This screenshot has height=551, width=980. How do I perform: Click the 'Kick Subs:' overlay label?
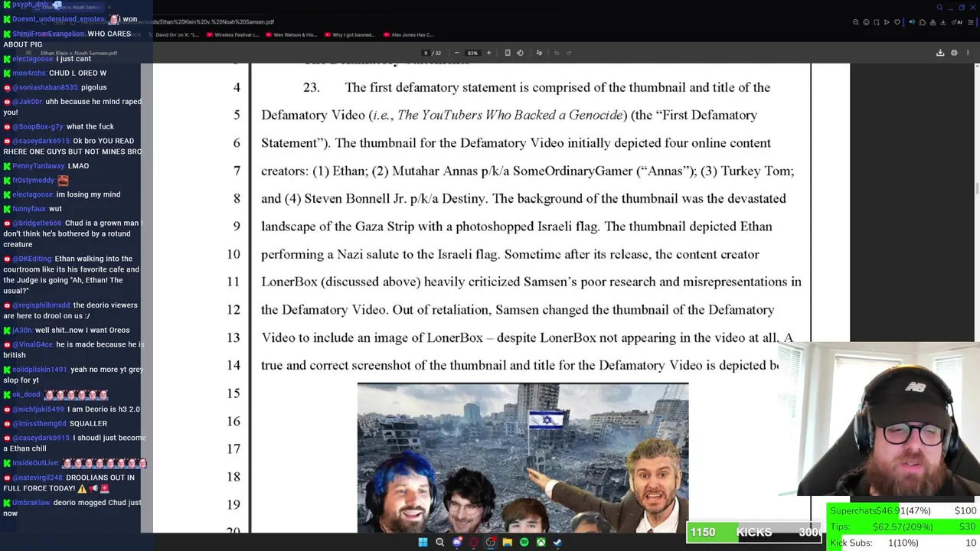[x=851, y=543]
